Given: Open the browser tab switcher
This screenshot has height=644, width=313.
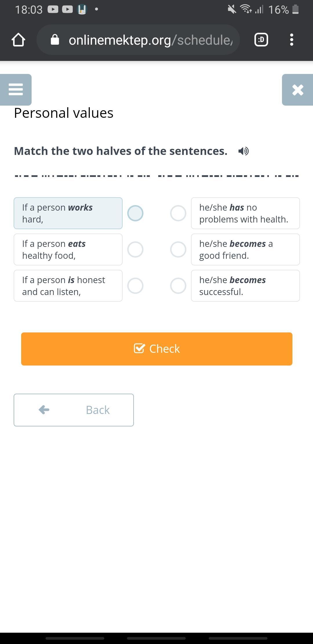Looking at the screenshot, I should tap(261, 40).
